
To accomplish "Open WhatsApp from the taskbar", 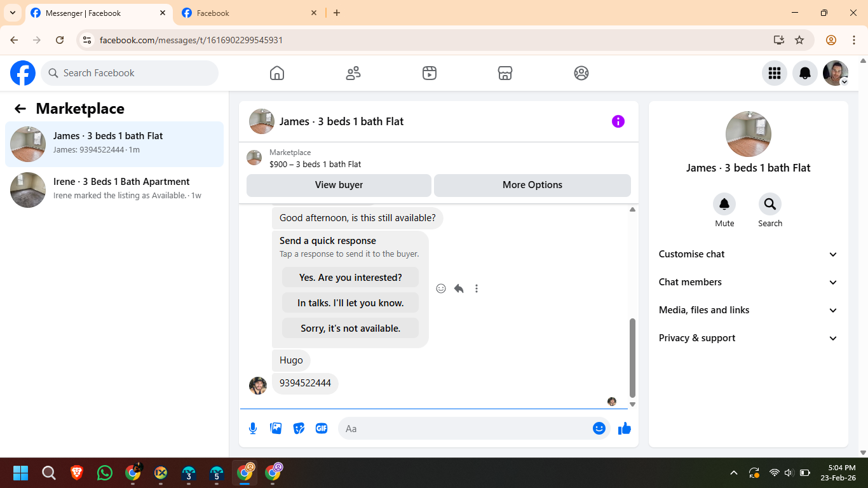I will click(x=105, y=473).
